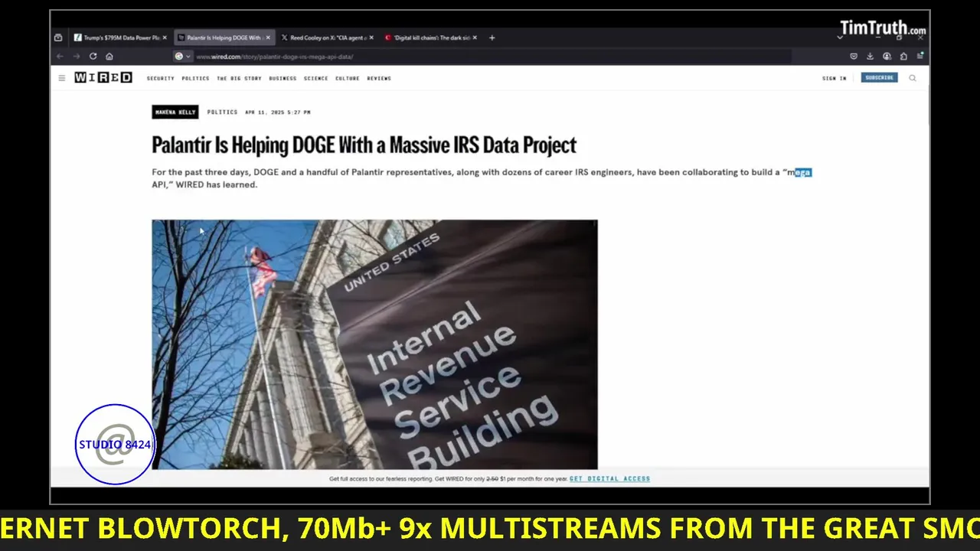980x551 pixels.
Task: Click the blue Subscribe button
Action: 879,78
